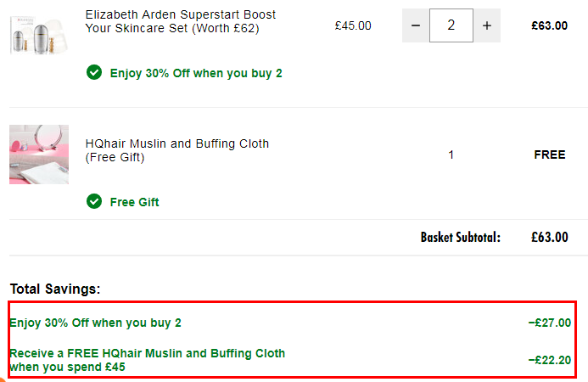Click the Elizabeth Arden £63.00 line total

(549, 25)
